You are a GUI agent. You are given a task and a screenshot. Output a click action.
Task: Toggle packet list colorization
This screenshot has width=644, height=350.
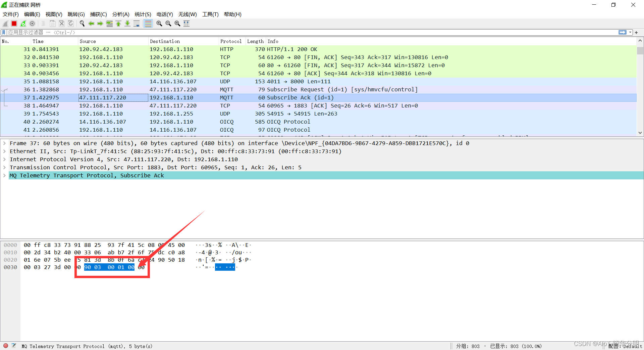148,24
